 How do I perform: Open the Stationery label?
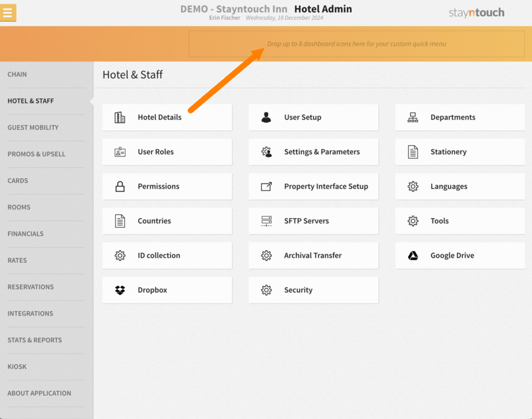click(x=449, y=152)
